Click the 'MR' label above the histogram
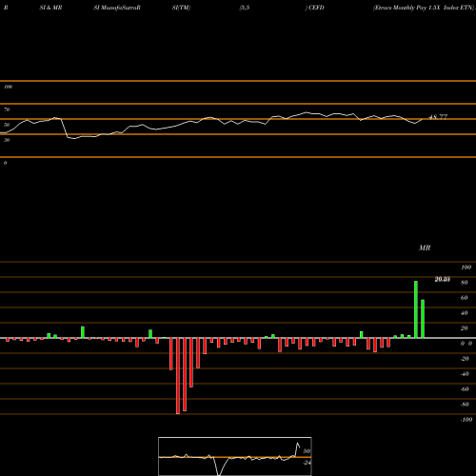Screen dimensions: 476x476 tap(425, 248)
